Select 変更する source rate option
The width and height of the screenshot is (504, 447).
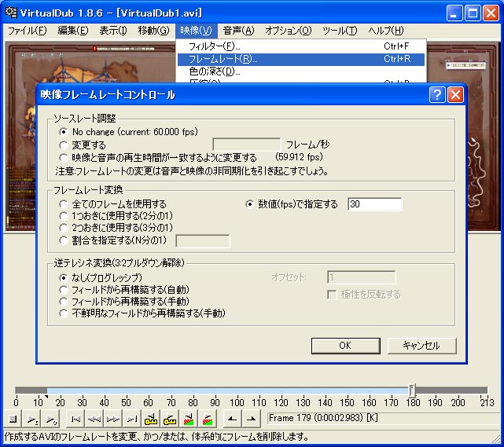[x=83, y=145]
